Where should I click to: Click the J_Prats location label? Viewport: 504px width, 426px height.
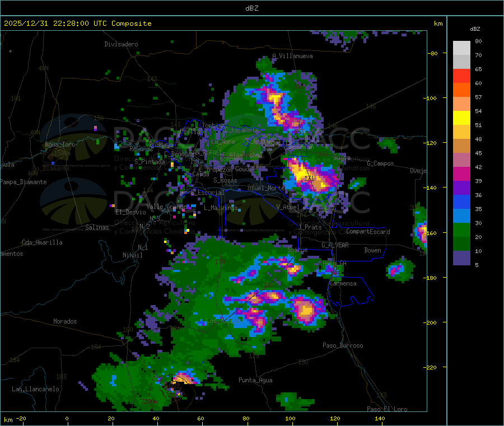coord(310,227)
